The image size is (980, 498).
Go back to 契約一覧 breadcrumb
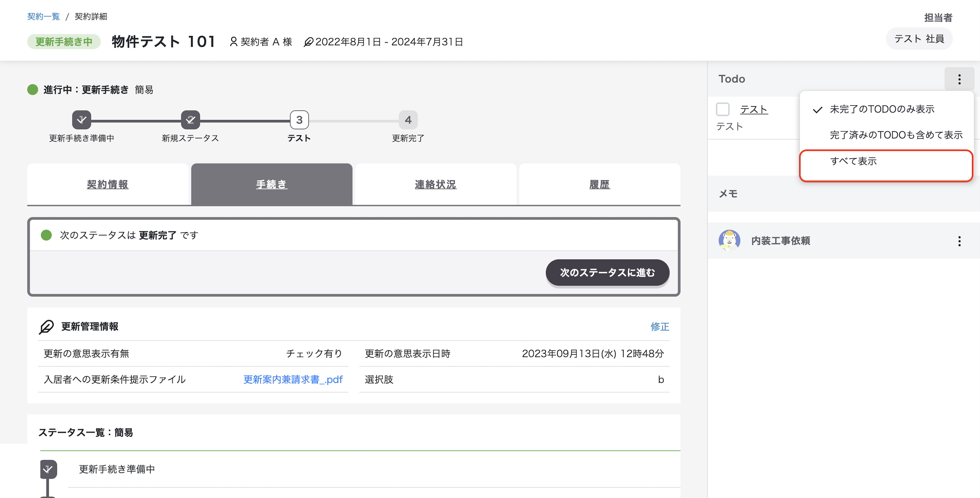[x=43, y=16]
